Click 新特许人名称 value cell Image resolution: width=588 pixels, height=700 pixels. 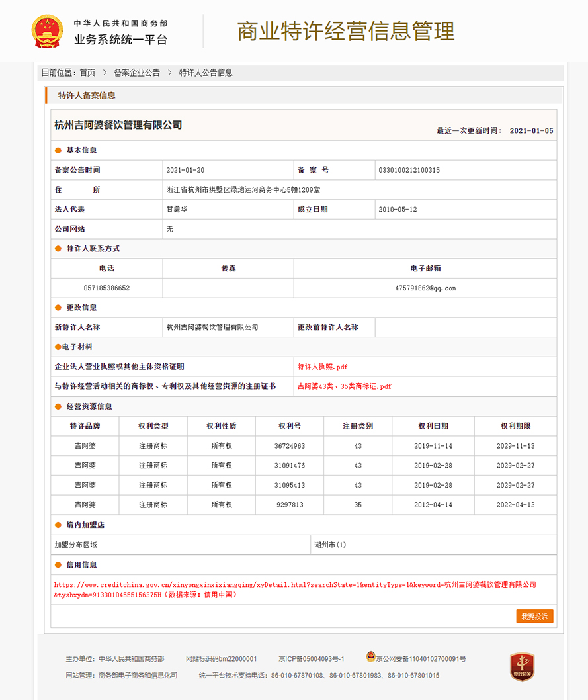pyautogui.click(x=228, y=328)
